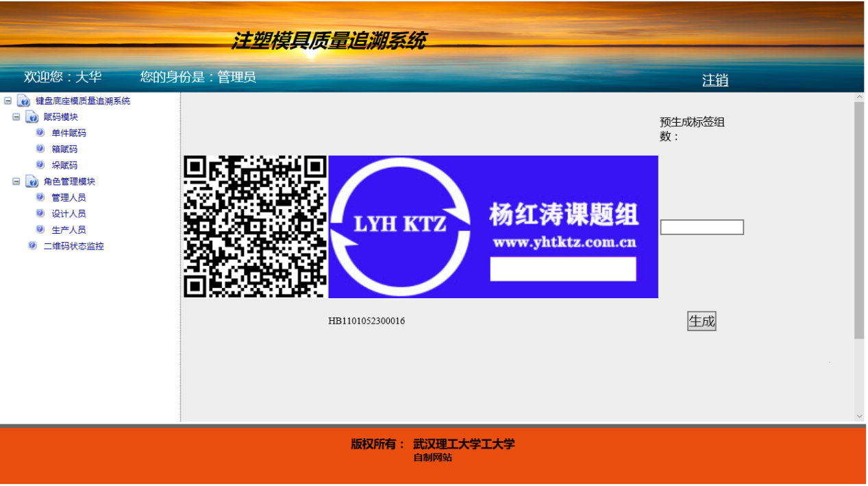Open the 设计人员 tree item
The height and width of the screenshot is (486, 868).
coord(69,214)
